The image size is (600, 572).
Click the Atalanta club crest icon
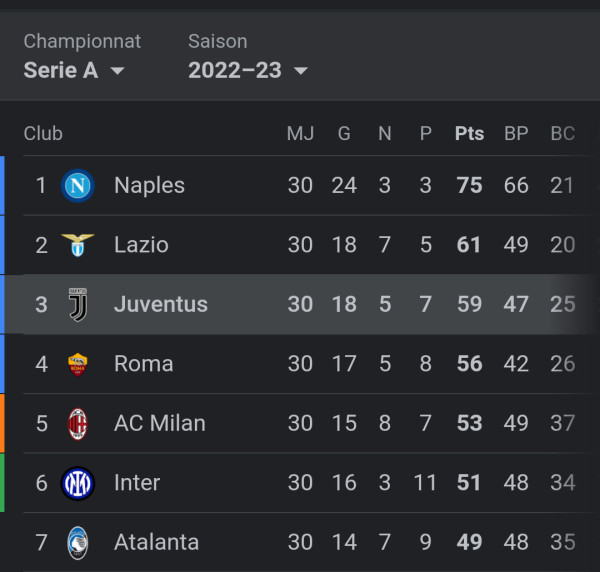(x=78, y=542)
